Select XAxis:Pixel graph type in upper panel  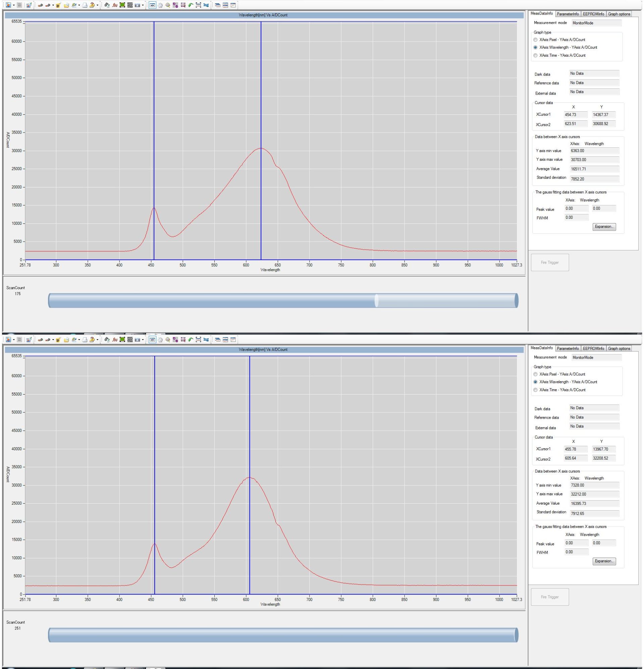pyautogui.click(x=535, y=40)
